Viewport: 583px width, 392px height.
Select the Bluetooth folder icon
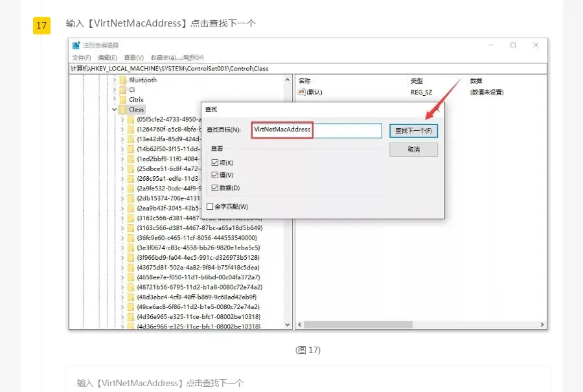[123, 80]
